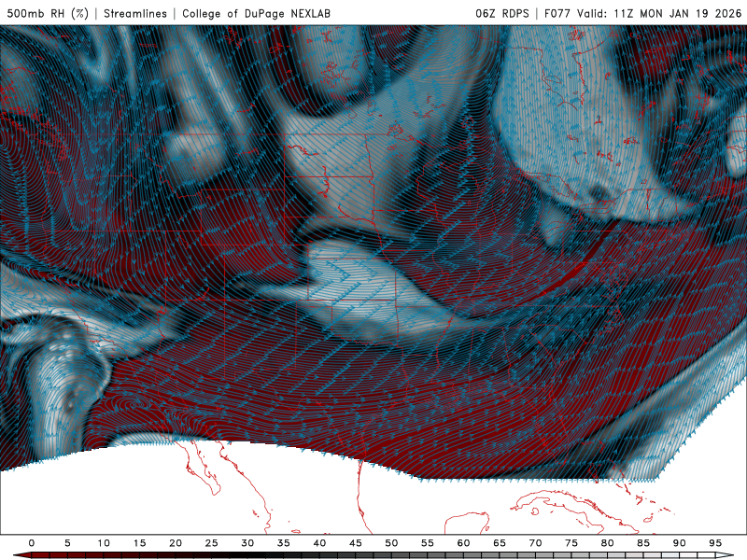
Task: Click the 35 label on the humidity legend
Action: pos(284,543)
